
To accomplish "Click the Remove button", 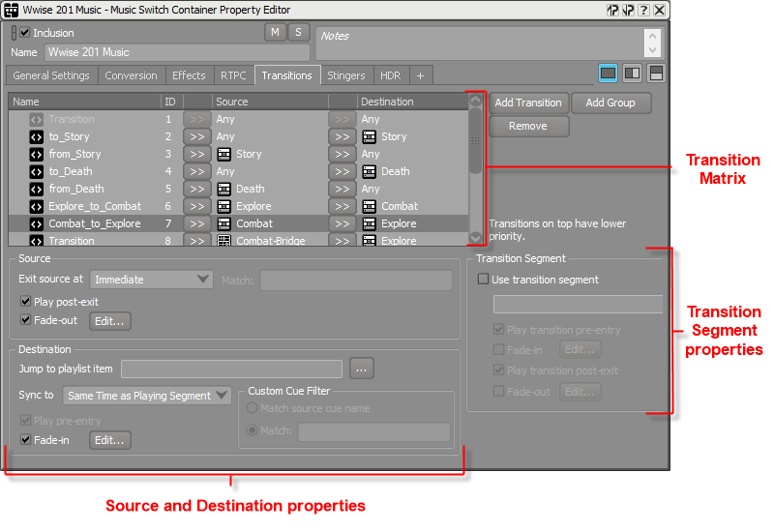I will (528, 126).
